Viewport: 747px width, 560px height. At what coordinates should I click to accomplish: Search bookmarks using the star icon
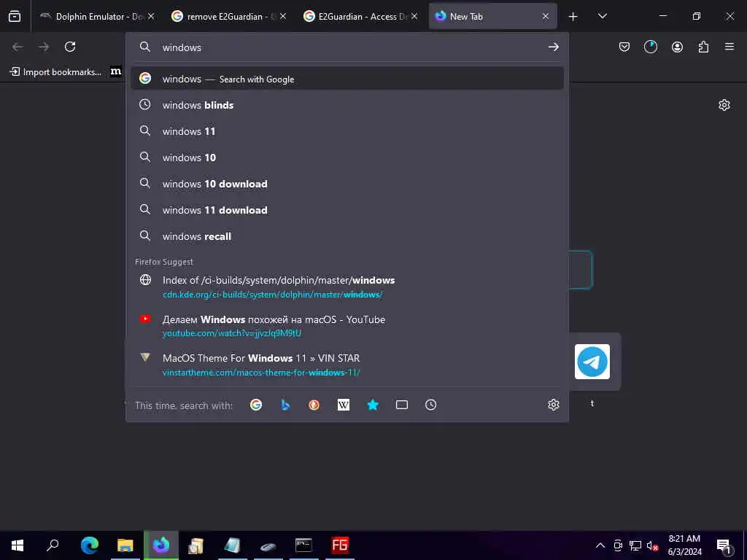point(373,405)
